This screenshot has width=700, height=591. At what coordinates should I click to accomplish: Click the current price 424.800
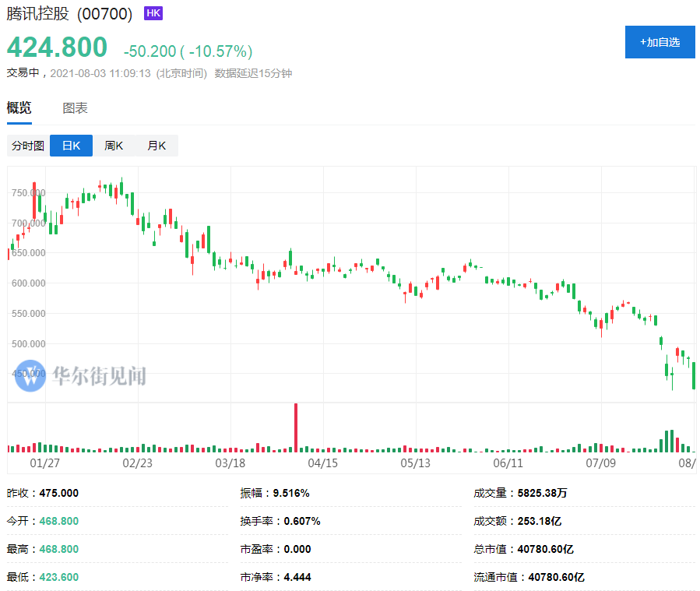[57, 47]
